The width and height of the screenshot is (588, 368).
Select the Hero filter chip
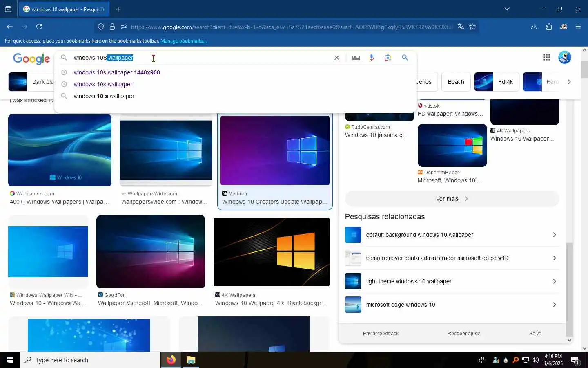tap(542, 82)
